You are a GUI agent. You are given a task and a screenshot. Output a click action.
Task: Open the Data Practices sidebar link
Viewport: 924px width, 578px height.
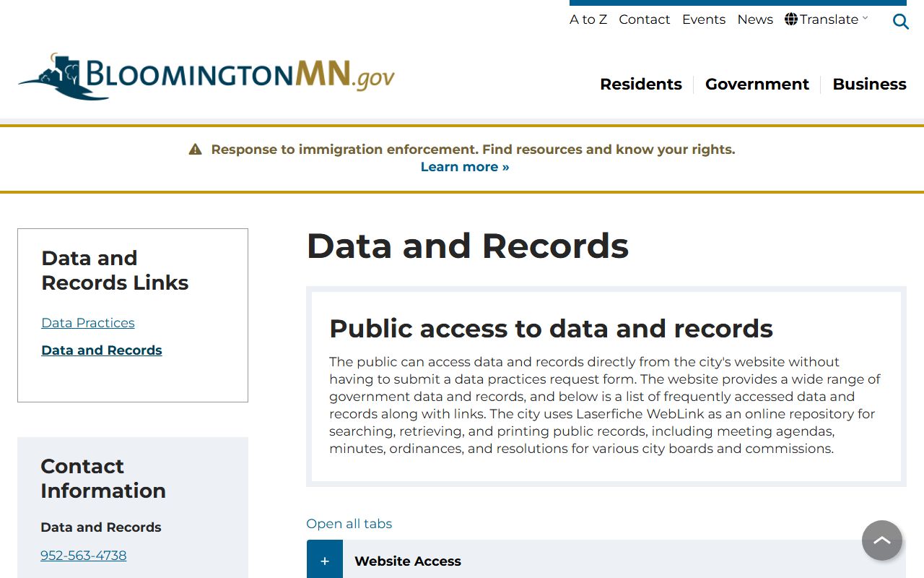(x=88, y=323)
